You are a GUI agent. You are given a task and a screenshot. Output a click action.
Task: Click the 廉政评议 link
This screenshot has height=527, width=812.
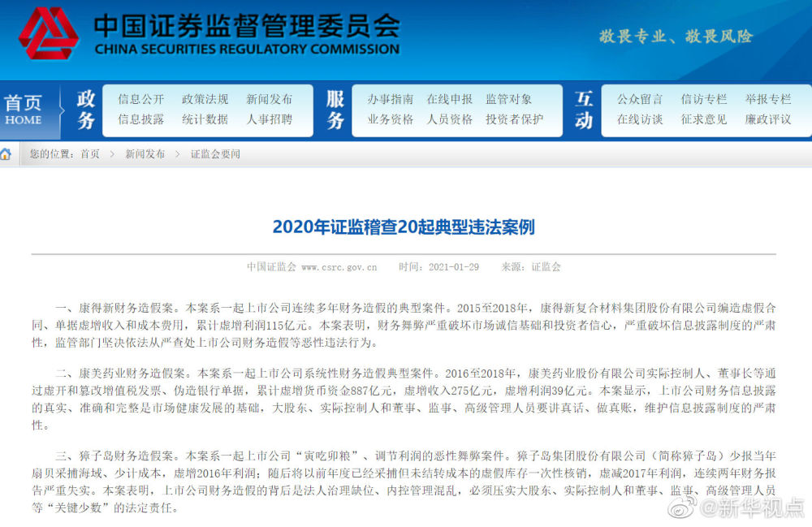[767, 119]
